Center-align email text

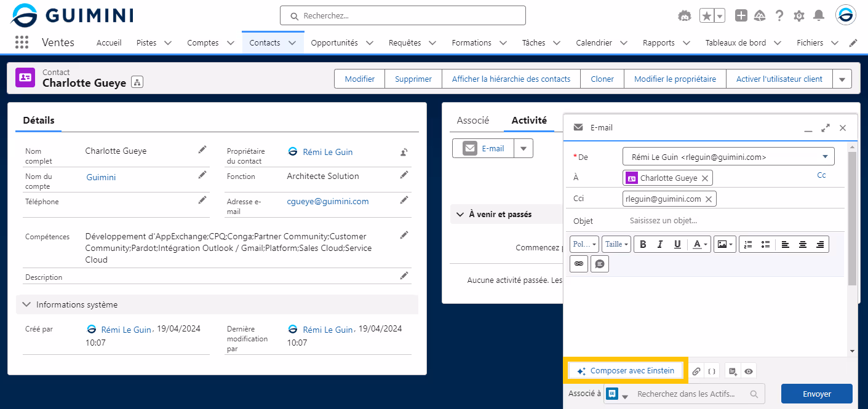803,244
